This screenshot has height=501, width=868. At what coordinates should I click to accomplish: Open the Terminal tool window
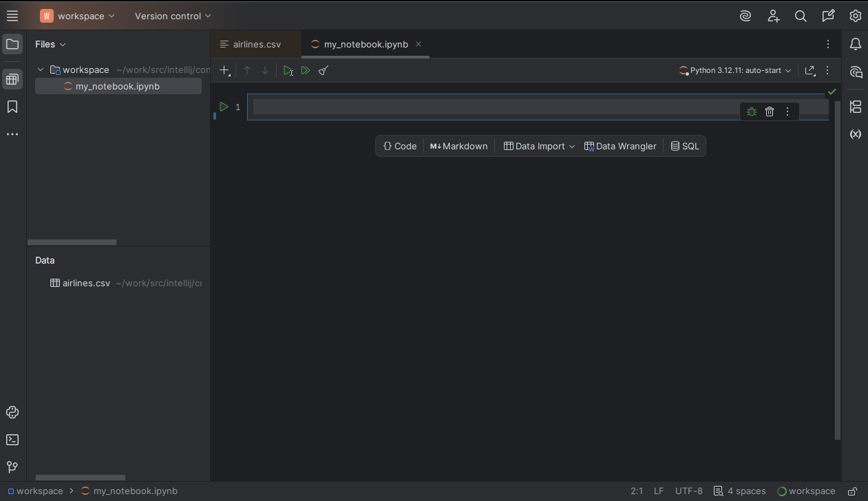[x=12, y=440]
